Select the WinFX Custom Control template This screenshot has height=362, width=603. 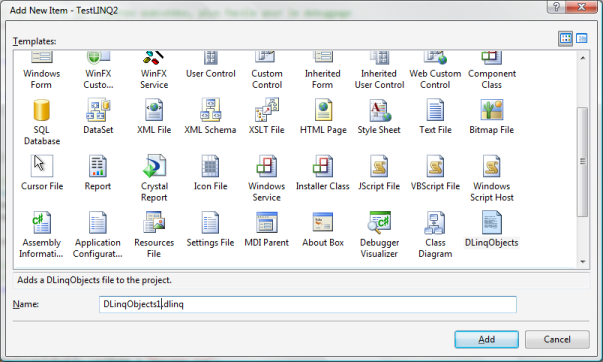point(98,70)
